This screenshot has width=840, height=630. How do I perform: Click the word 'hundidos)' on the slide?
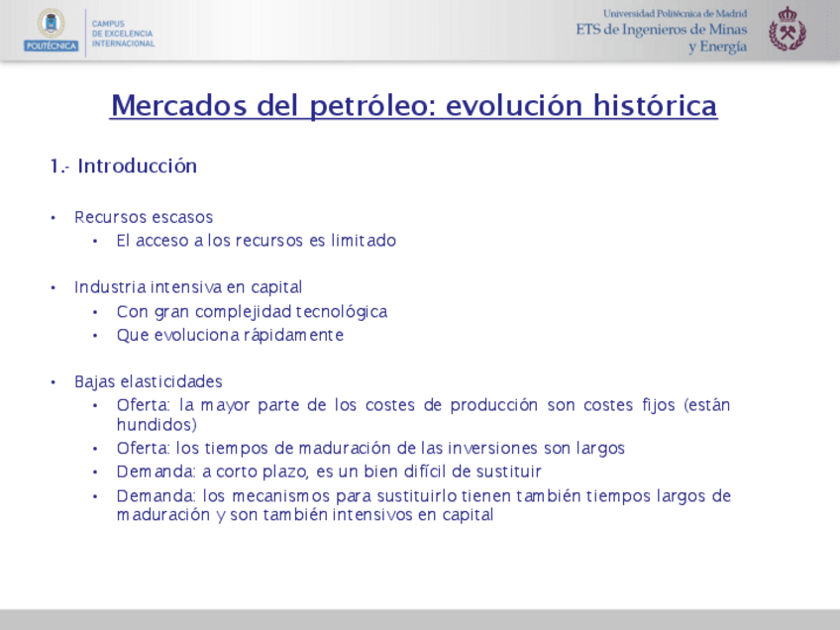coord(157,425)
